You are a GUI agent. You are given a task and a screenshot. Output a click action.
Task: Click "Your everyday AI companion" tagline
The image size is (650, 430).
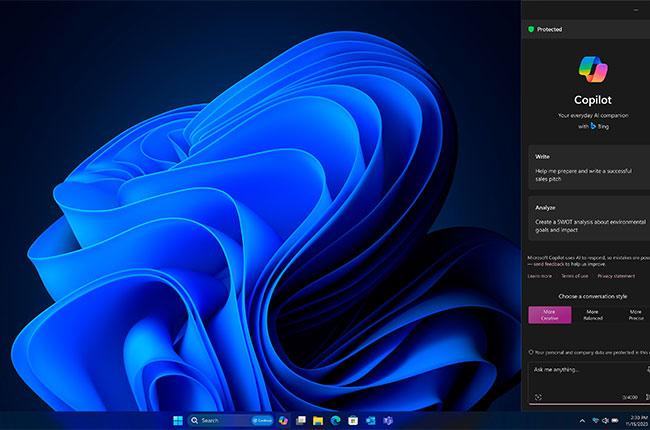pos(593,115)
